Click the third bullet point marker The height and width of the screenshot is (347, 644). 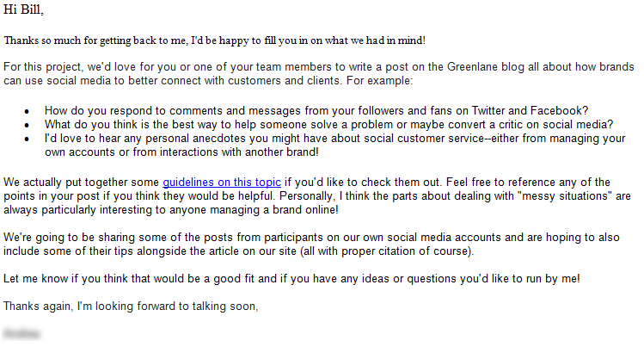27,139
